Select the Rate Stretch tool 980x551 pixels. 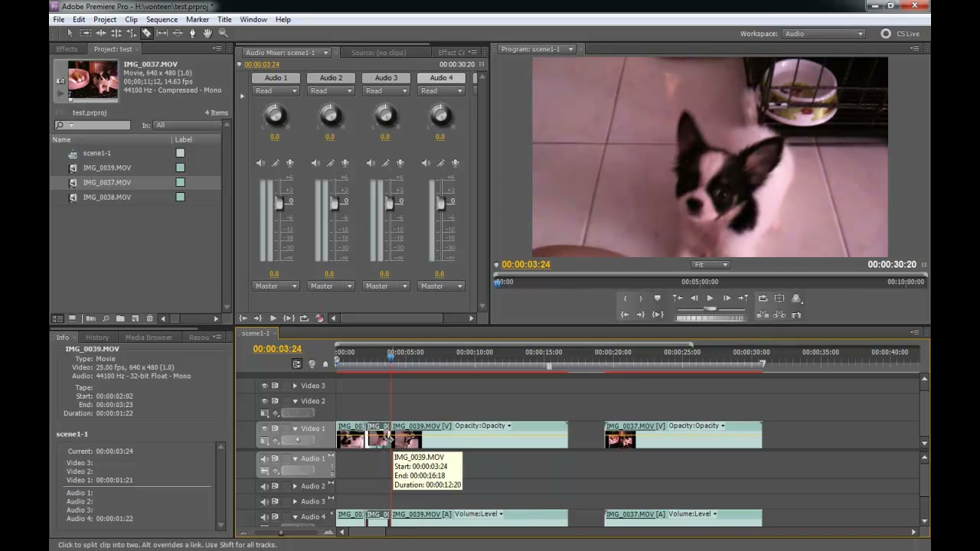(x=131, y=33)
